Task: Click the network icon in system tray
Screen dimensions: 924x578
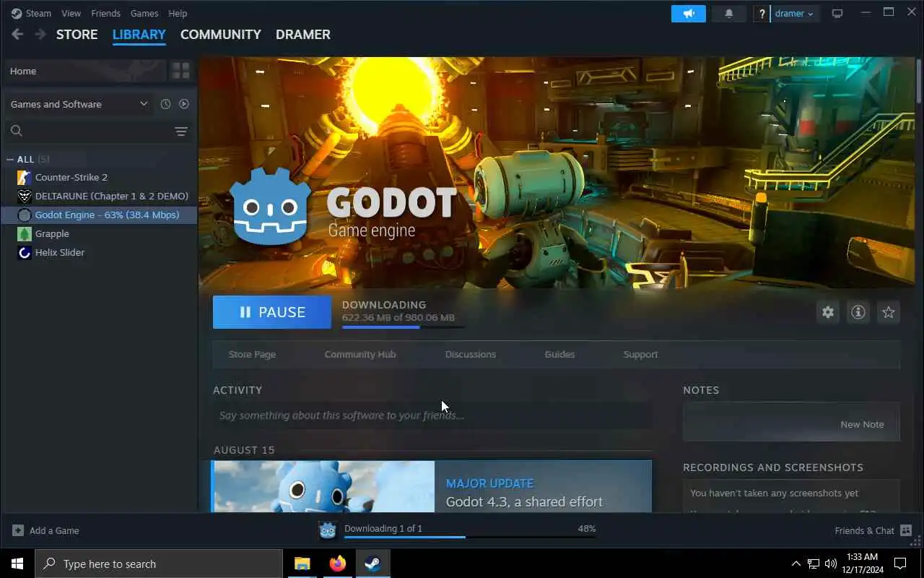Action: pos(814,564)
